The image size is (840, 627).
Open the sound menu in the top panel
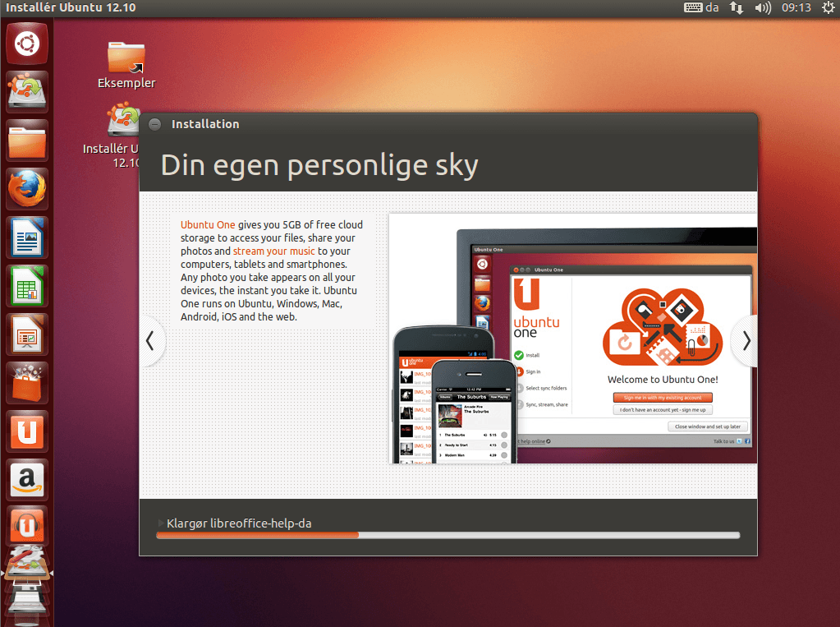[x=765, y=7]
